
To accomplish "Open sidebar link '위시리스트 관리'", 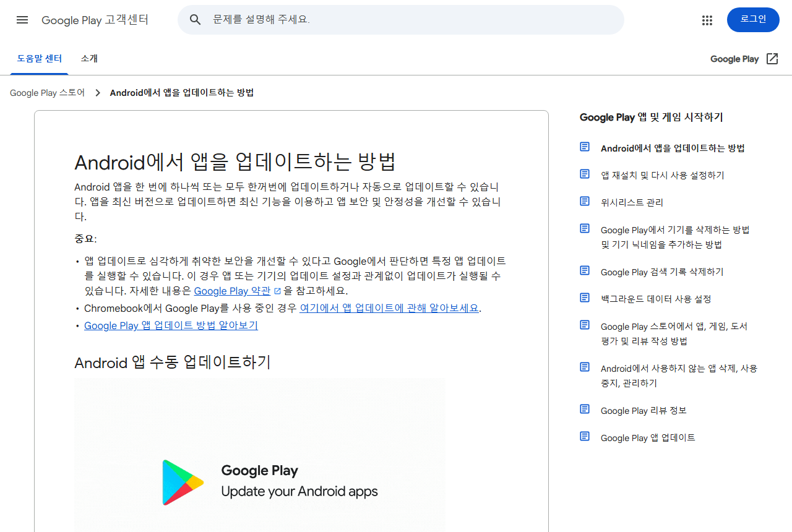I will pos(632,202).
